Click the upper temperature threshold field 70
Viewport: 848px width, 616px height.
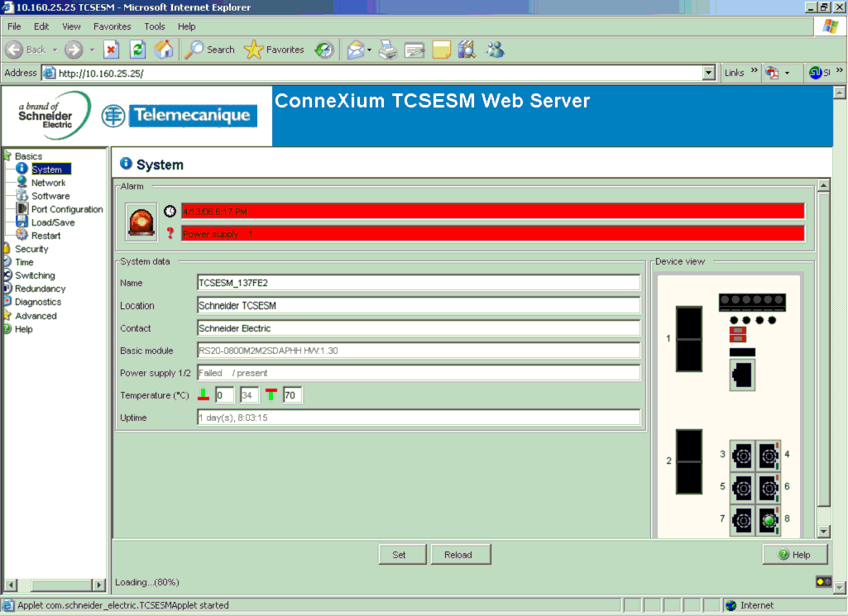point(293,395)
